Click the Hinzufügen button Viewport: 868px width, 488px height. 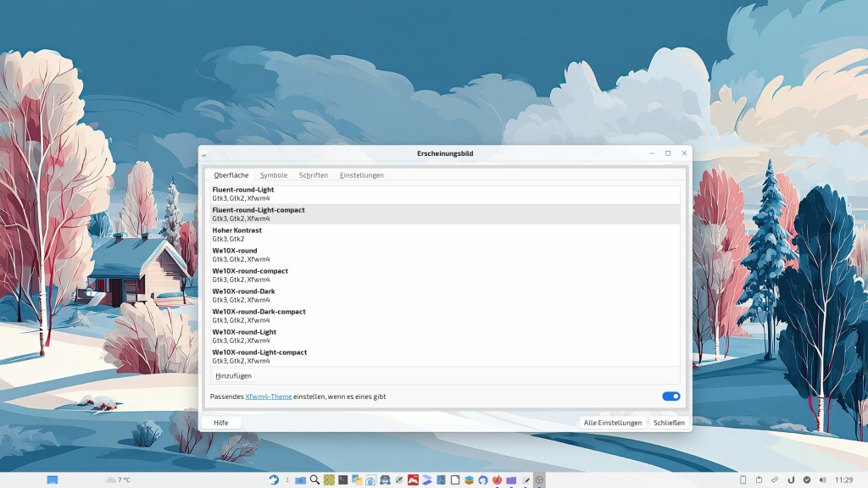coord(233,375)
